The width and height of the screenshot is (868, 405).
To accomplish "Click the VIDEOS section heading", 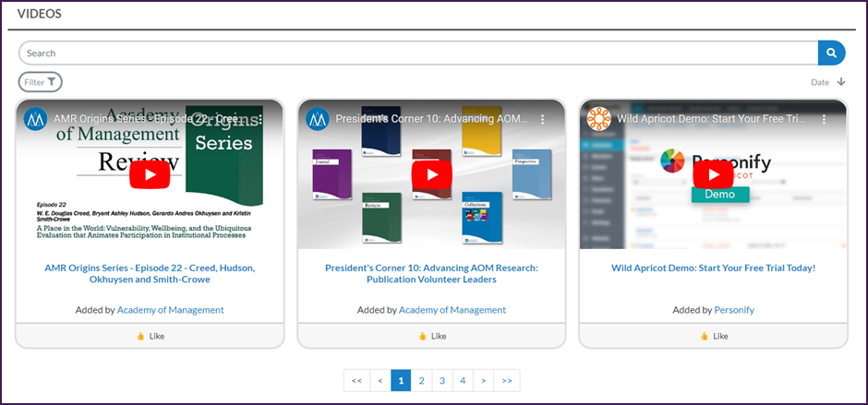I will (40, 14).
